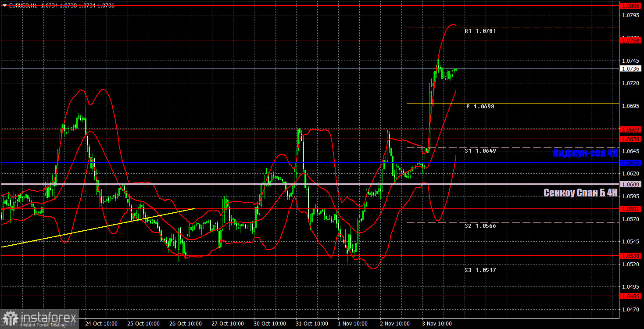644x329 pixels.
Task: Click the red 1.0669 level price tag
Action: coord(630,129)
